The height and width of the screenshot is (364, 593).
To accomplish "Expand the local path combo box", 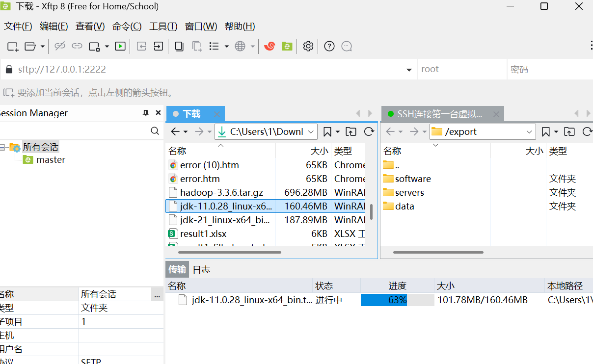I will (x=311, y=131).
